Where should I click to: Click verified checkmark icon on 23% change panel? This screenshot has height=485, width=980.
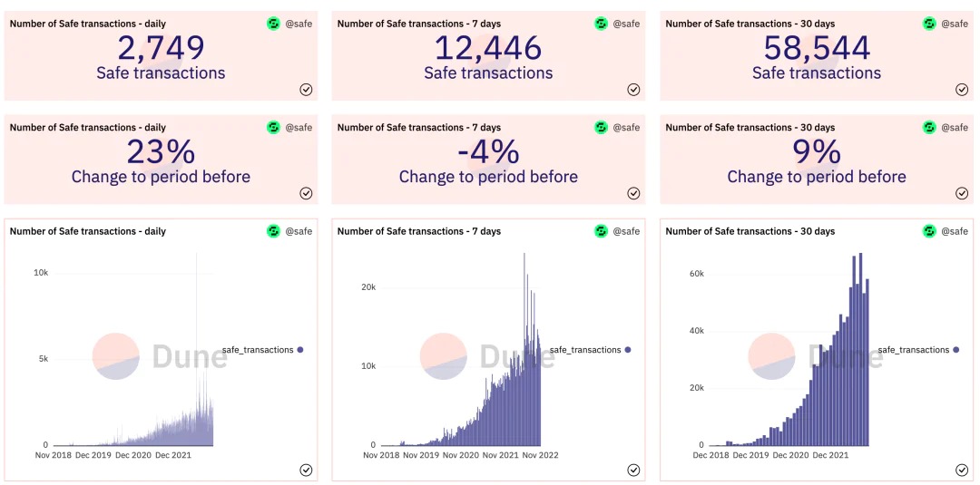click(306, 192)
